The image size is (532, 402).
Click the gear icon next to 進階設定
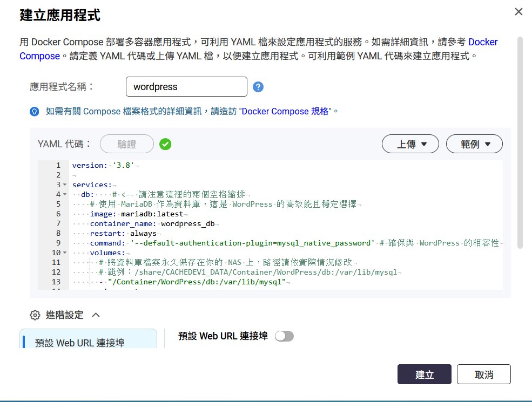[35, 315]
